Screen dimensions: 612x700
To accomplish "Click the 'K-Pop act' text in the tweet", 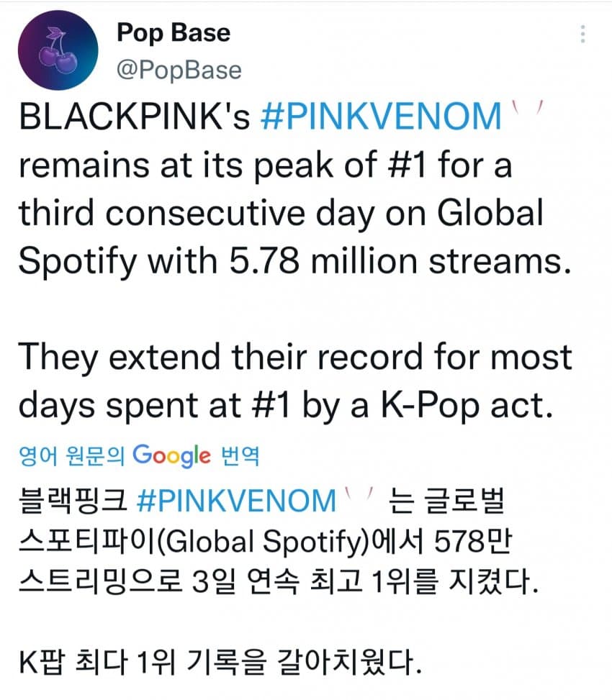I will tap(467, 406).
